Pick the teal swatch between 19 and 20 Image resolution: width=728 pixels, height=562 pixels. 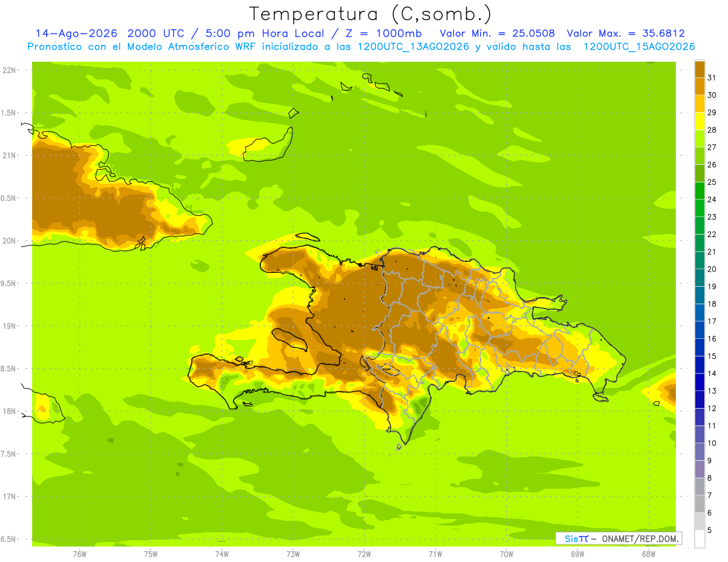point(699,278)
